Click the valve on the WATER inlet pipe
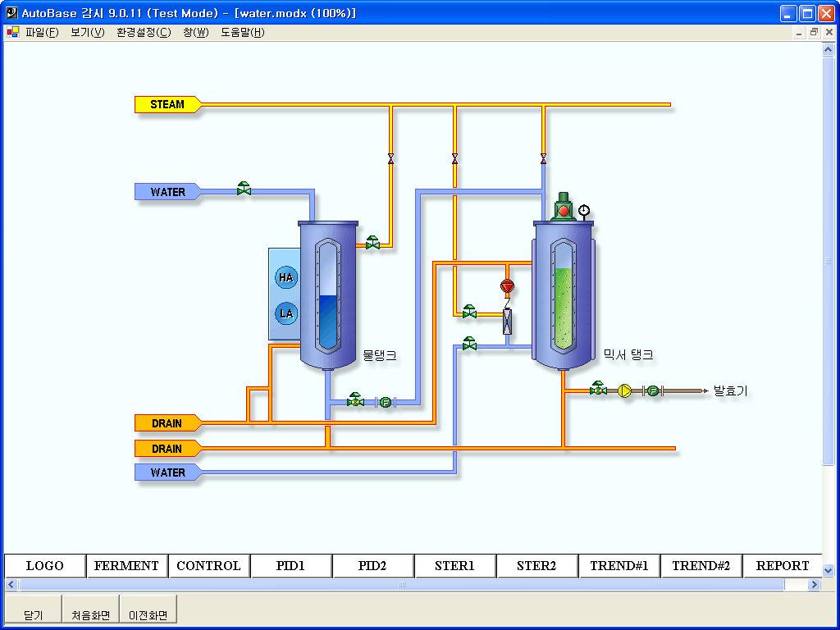This screenshot has width=840, height=630. point(244,189)
